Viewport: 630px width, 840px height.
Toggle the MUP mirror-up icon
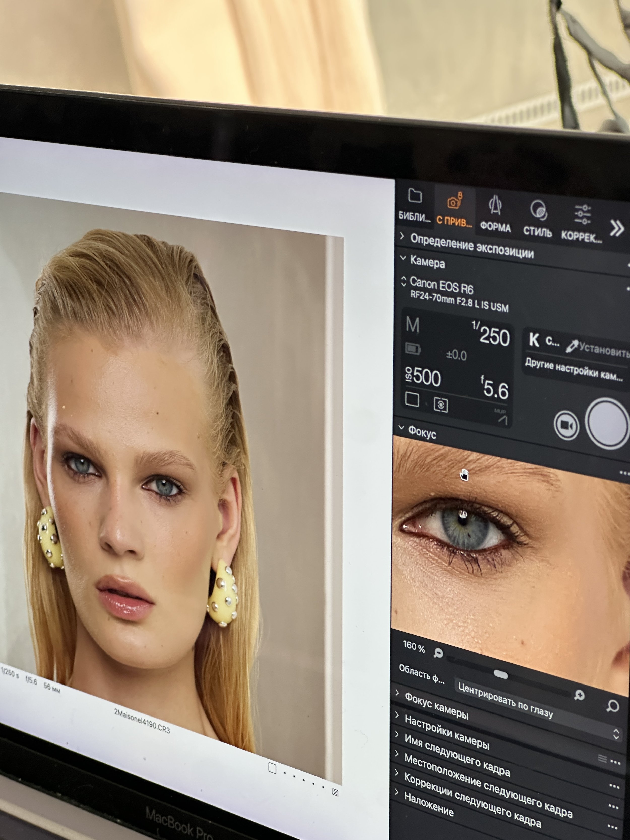pyautogui.click(x=502, y=417)
